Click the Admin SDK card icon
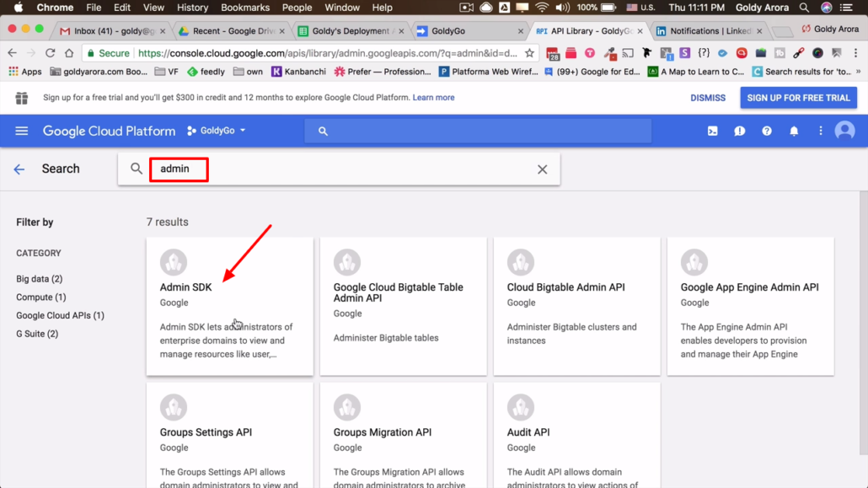Viewport: 868px width, 488px height. [174, 262]
